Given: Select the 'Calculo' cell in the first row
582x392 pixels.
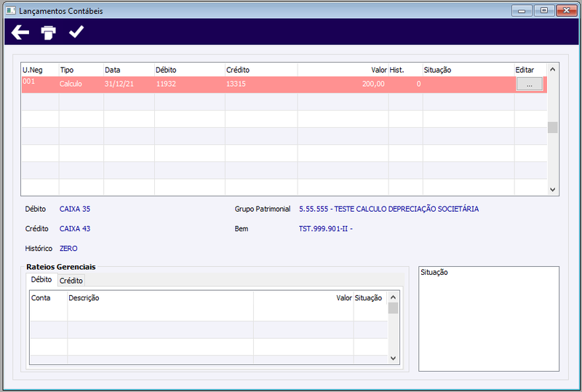Looking at the screenshot, I should click(x=81, y=84).
